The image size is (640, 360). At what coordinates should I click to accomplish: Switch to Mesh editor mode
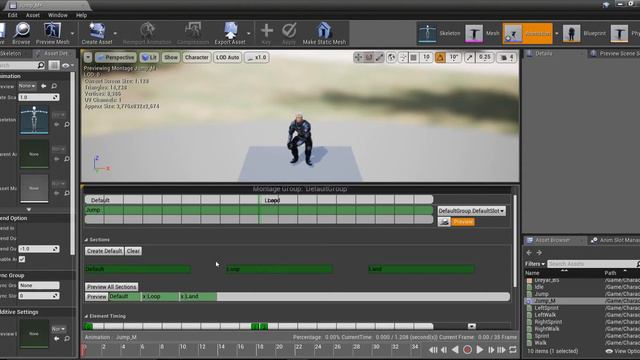tap(482, 33)
